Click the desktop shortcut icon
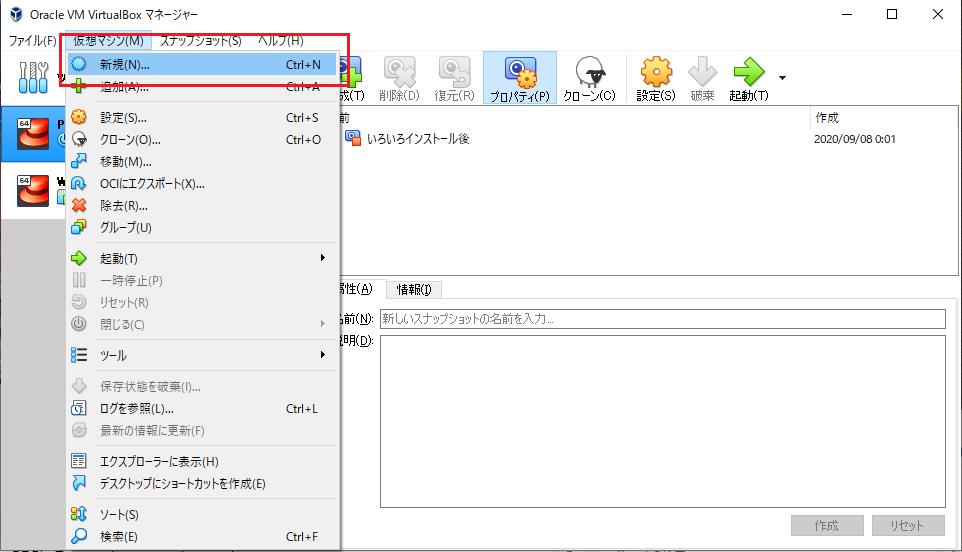This screenshot has width=962, height=552. click(x=79, y=483)
